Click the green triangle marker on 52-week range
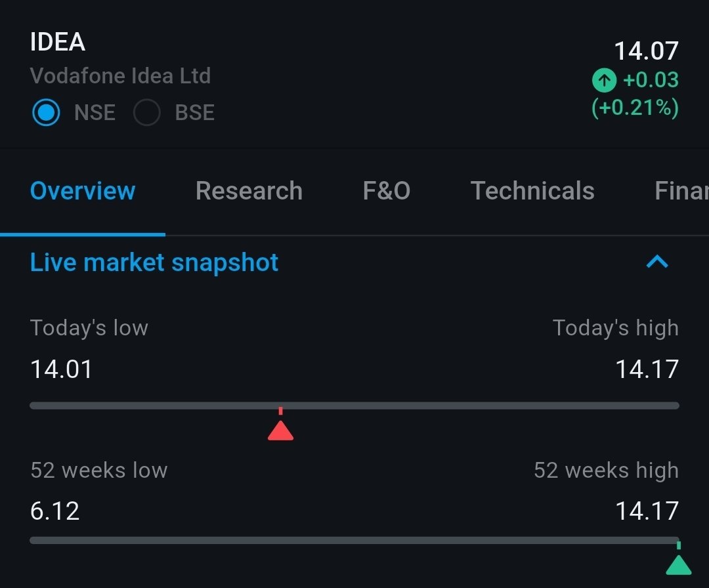709x588 pixels. (679, 564)
